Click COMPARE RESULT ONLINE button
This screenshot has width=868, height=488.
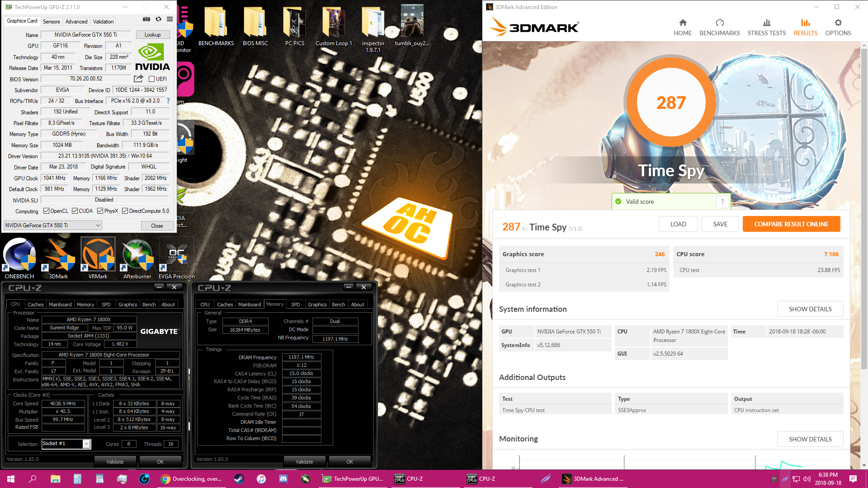pyautogui.click(x=791, y=224)
